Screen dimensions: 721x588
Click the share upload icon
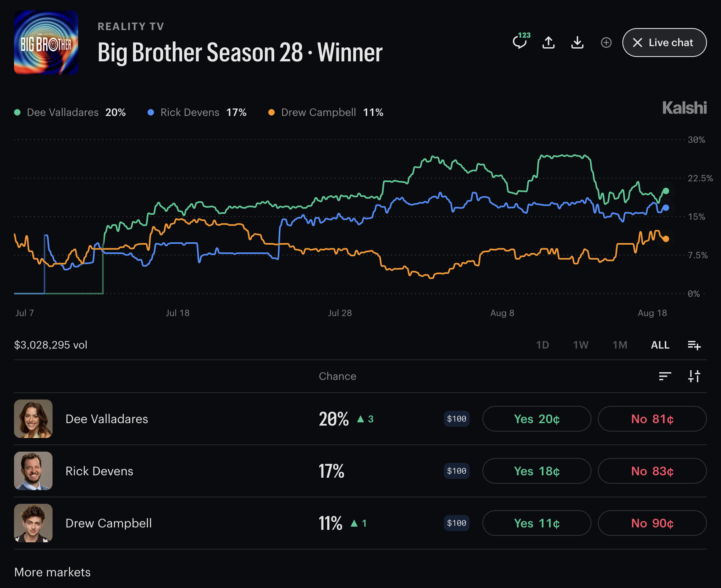pos(549,43)
